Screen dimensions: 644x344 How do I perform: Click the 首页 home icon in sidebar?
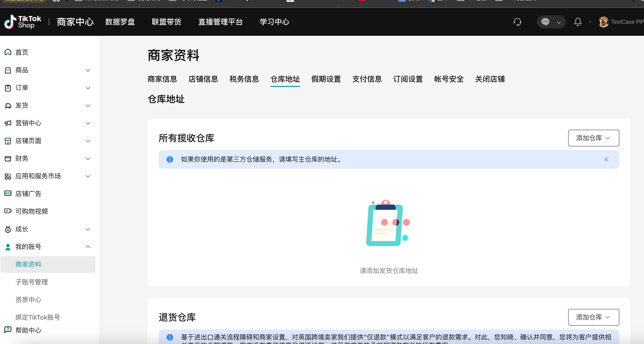pyautogui.click(x=8, y=52)
